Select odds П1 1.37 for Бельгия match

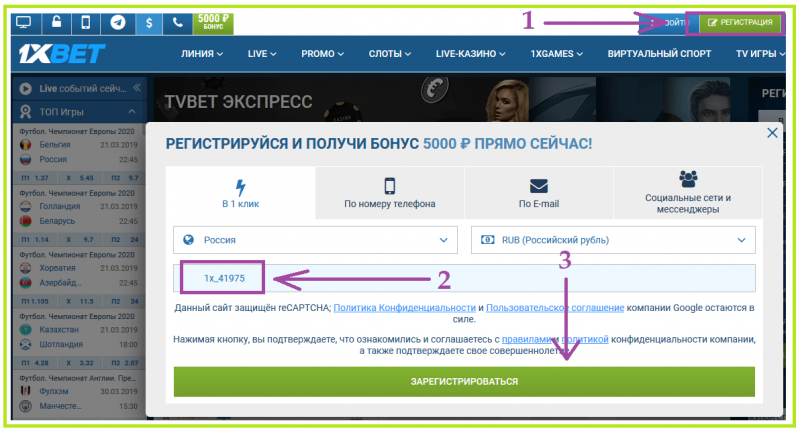35,178
